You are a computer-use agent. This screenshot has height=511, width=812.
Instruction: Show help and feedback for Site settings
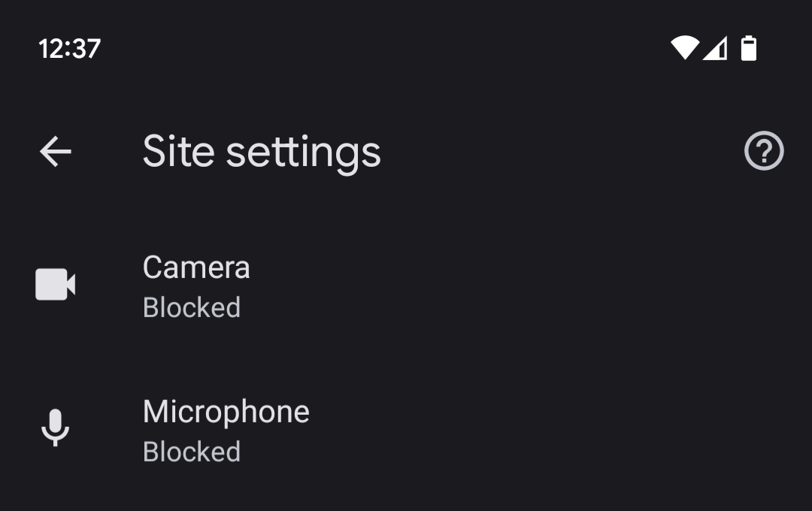(764, 152)
